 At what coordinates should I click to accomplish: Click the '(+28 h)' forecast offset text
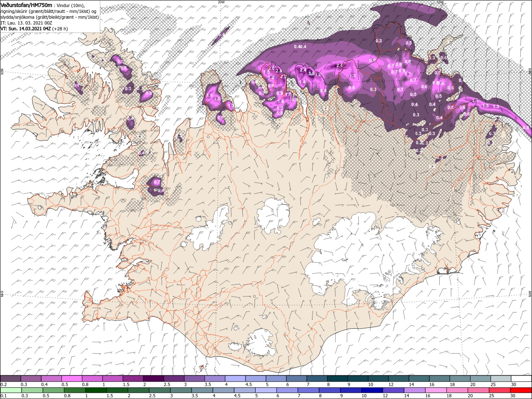pyautogui.click(x=60, y=29)
